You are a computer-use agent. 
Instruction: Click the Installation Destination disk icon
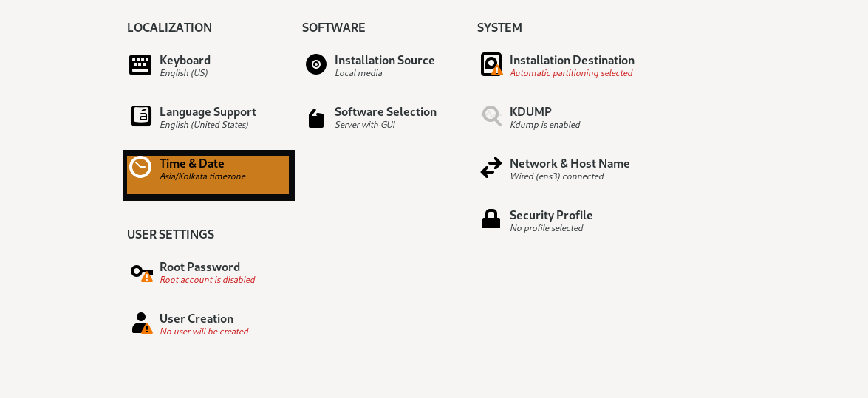click(491, 64)
